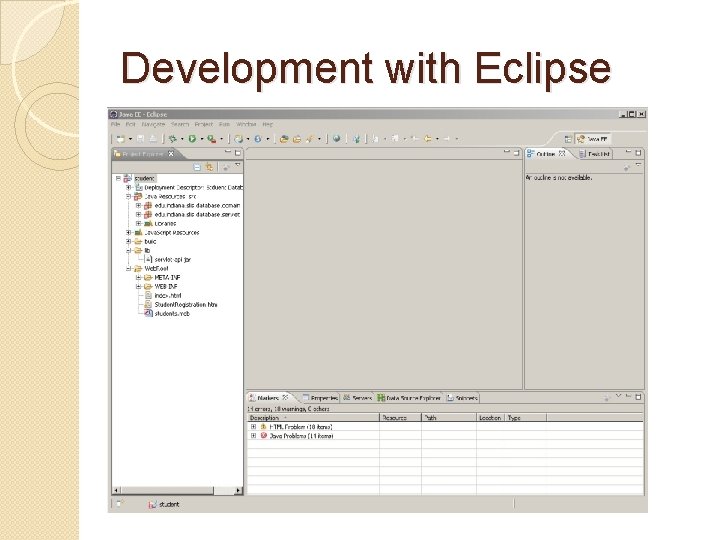Click the Project Explorer horizontal scrollbar left arrow
This screenshot has width=720, height=540.
pos(116,490)
